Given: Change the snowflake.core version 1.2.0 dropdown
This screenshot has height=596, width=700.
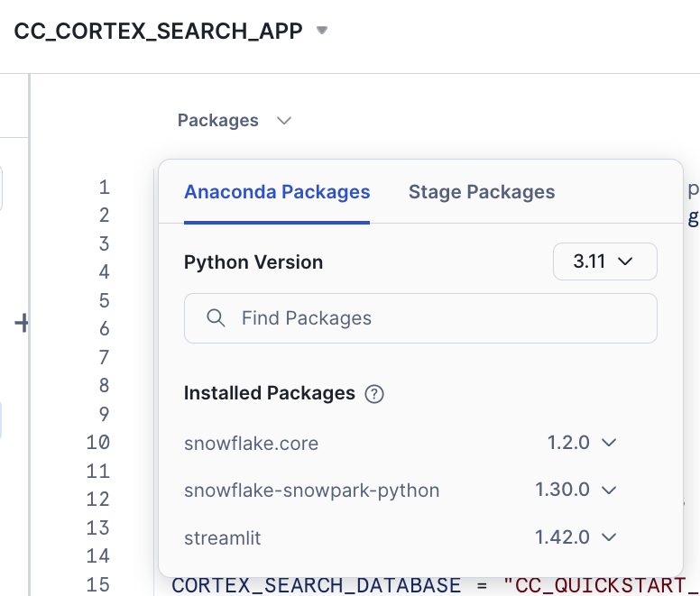Looking at the screenshot, I should (581, 443).
